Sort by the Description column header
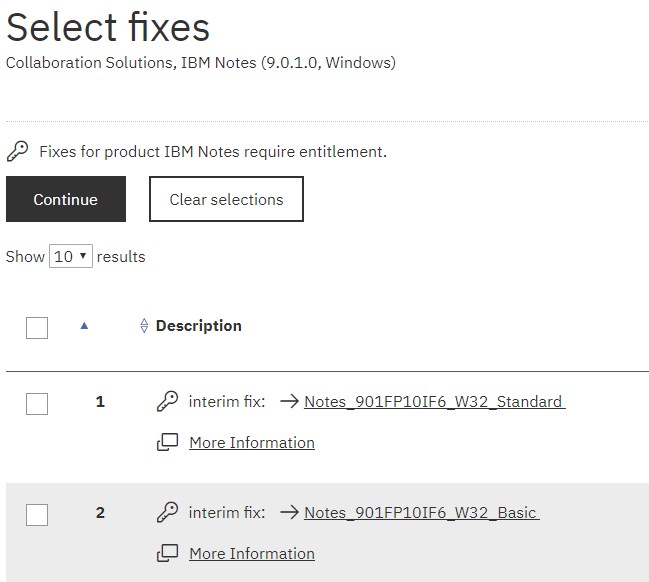 pos(199,326)
